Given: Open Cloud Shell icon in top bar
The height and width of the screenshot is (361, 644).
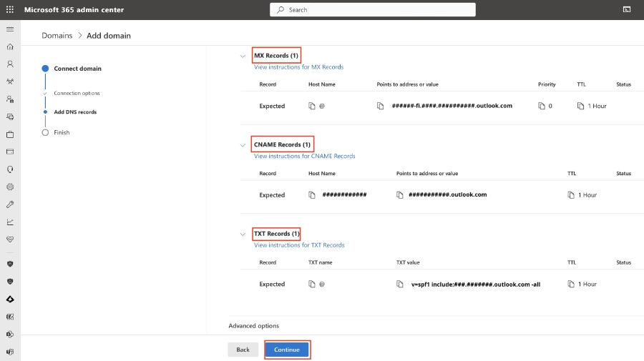Looking at the screenshot, I should (x=627, y=9).
